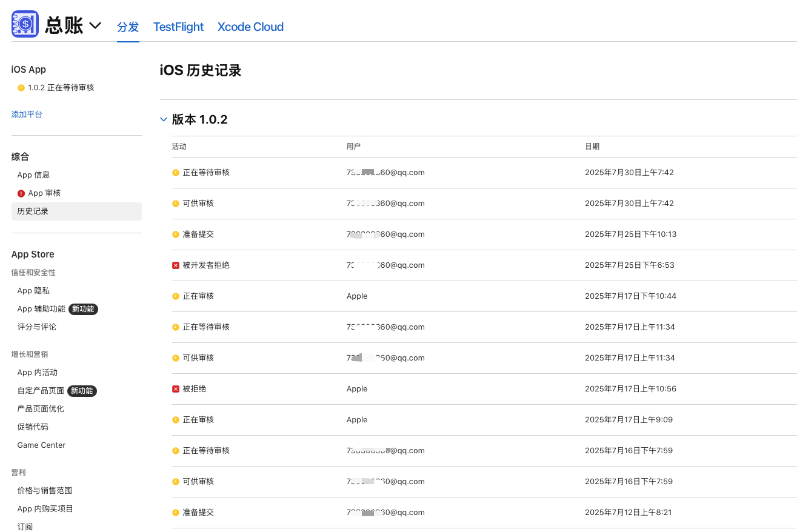Click yellow icon in 7月25日 准备提交 row
The width and height of the screenshot is (797, 532).
coord(176,234)
